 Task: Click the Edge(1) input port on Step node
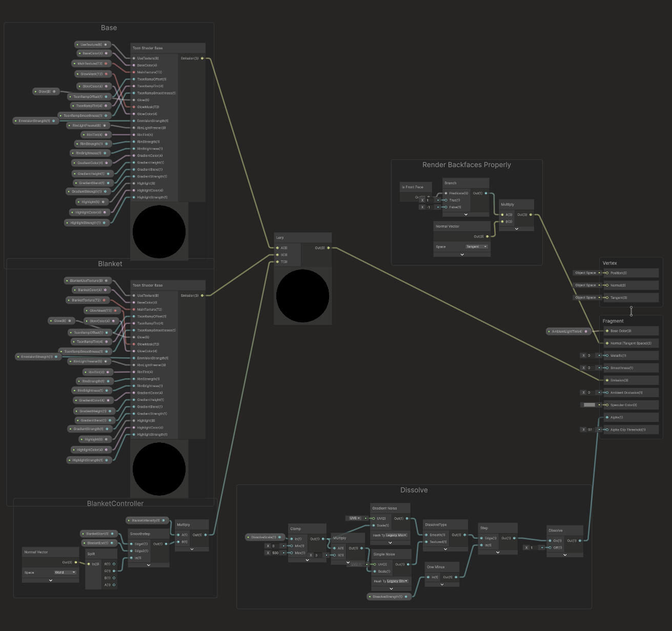481,538
